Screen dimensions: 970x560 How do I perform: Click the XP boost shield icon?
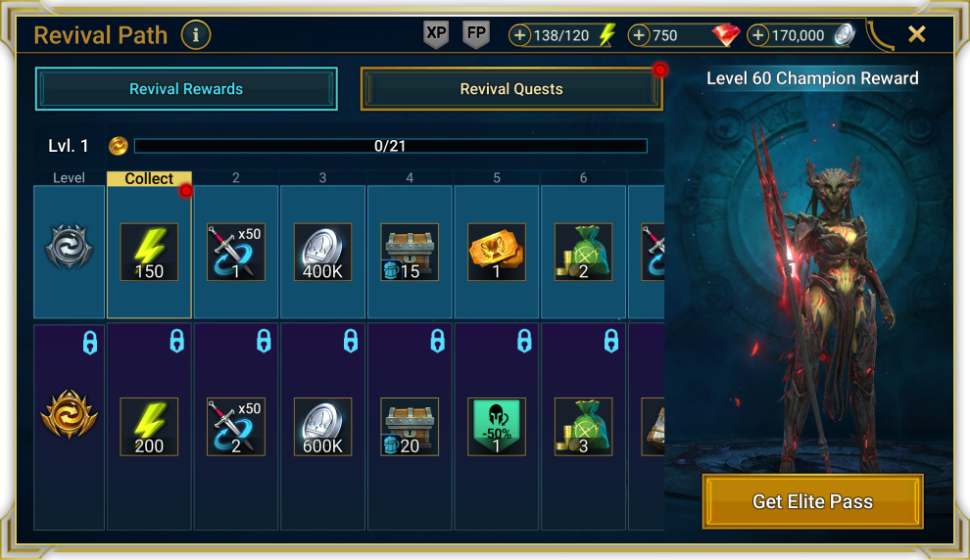436,34
